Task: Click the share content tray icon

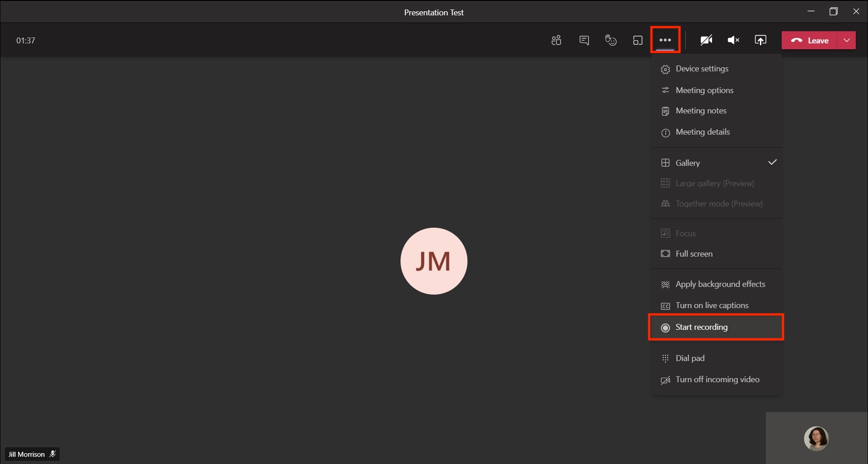Action: pyautogui.click(x=760, y=40)
